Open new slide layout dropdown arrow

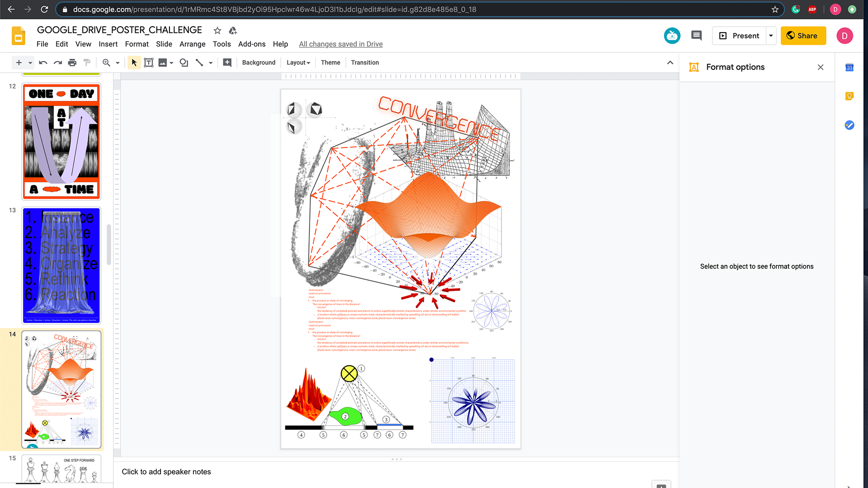[x=30, y=63]
